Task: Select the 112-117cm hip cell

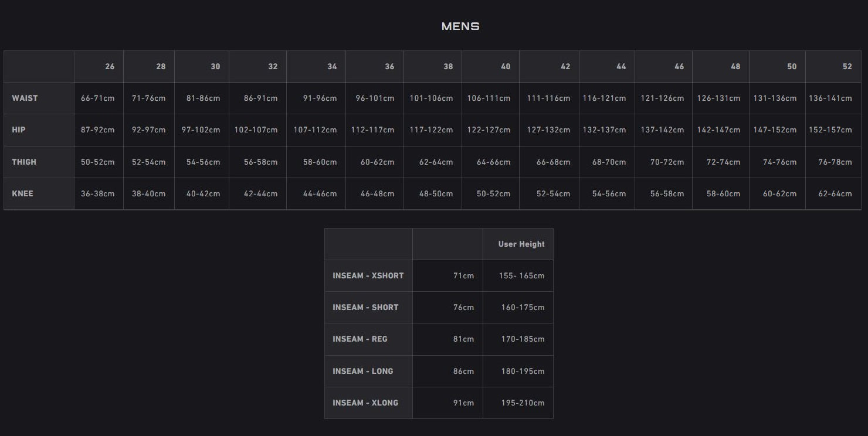Action: 372,130
